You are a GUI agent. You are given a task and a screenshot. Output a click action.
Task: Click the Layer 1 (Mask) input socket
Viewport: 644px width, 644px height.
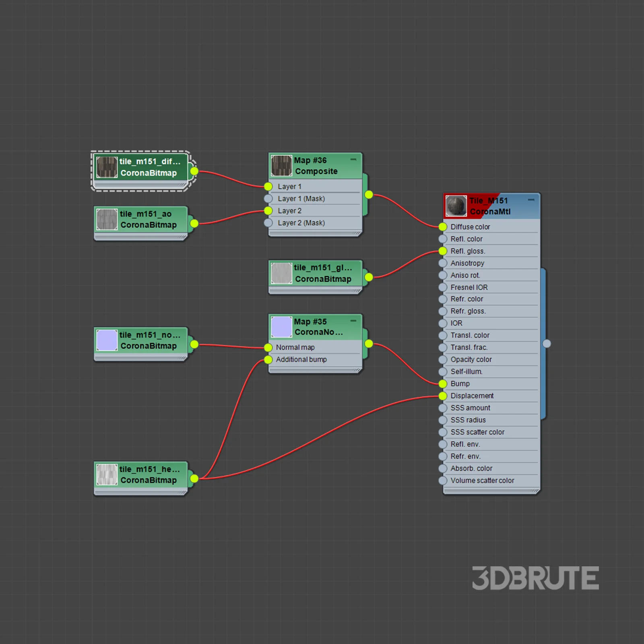click(x=268, y=199)
